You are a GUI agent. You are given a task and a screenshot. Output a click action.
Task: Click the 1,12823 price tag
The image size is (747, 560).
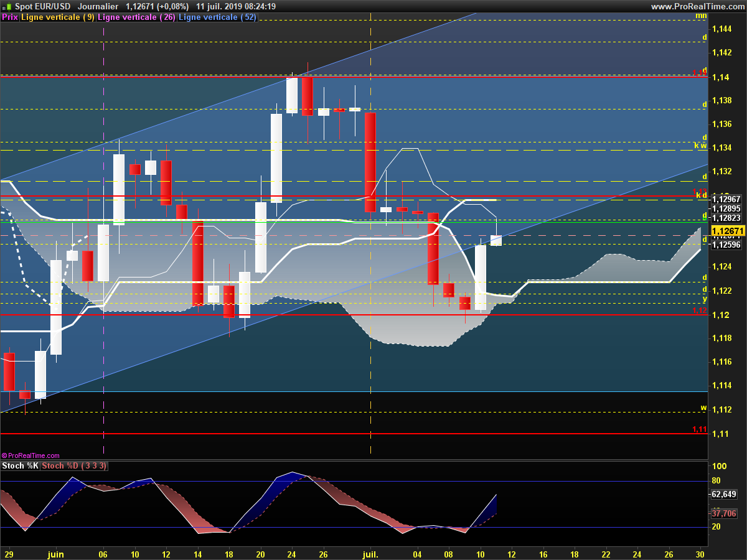coord(726,218)
